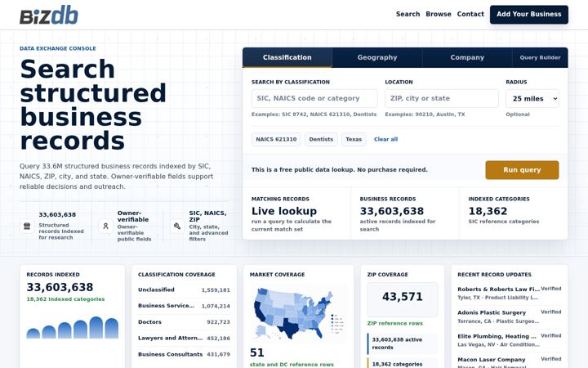Select the Texas chip

click(354, 139)
